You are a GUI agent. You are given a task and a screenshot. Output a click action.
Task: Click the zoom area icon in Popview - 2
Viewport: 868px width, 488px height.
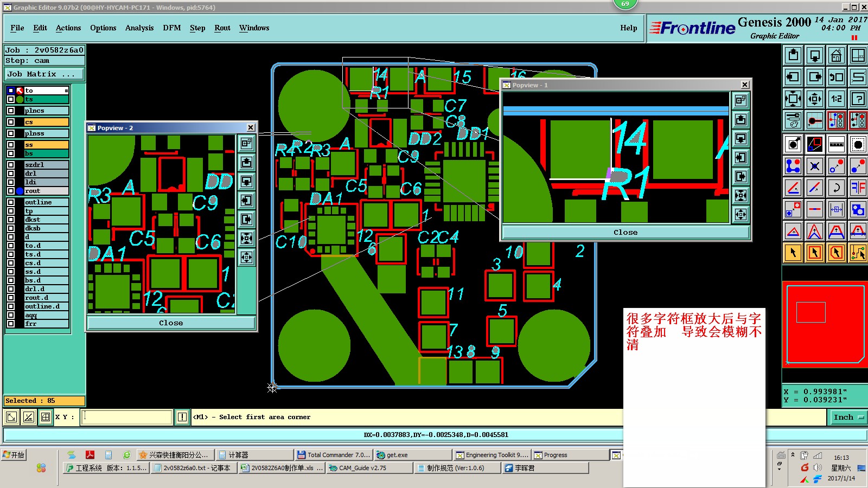(247, 144)
